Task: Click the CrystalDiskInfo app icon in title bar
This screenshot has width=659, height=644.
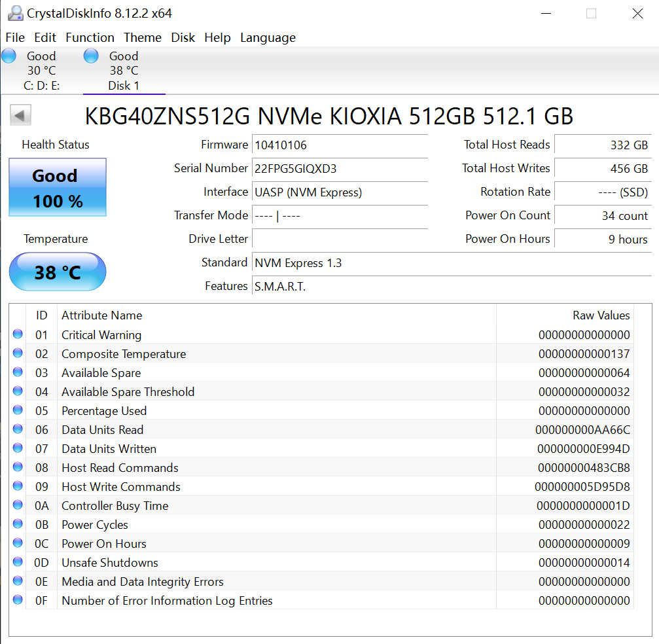Action: click(16, 14)
